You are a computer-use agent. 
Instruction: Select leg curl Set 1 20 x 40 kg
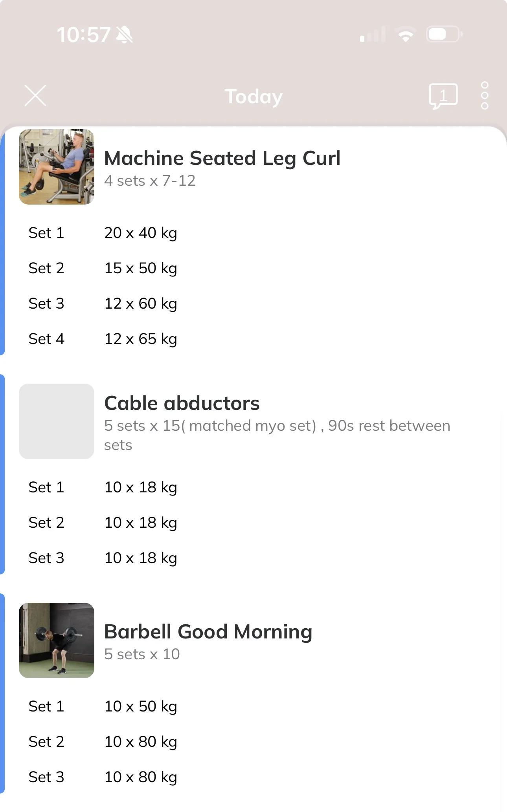253,233
